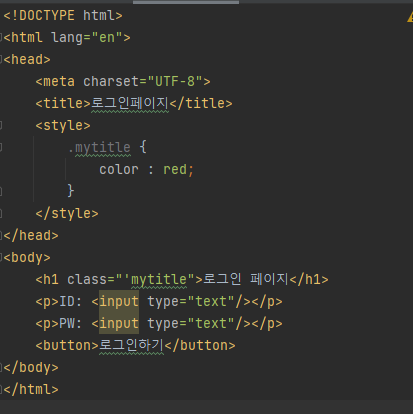The height and width of the screenshot is (414, 413).
Task: Click the closing </h1> tag
Action: (309, 280)
